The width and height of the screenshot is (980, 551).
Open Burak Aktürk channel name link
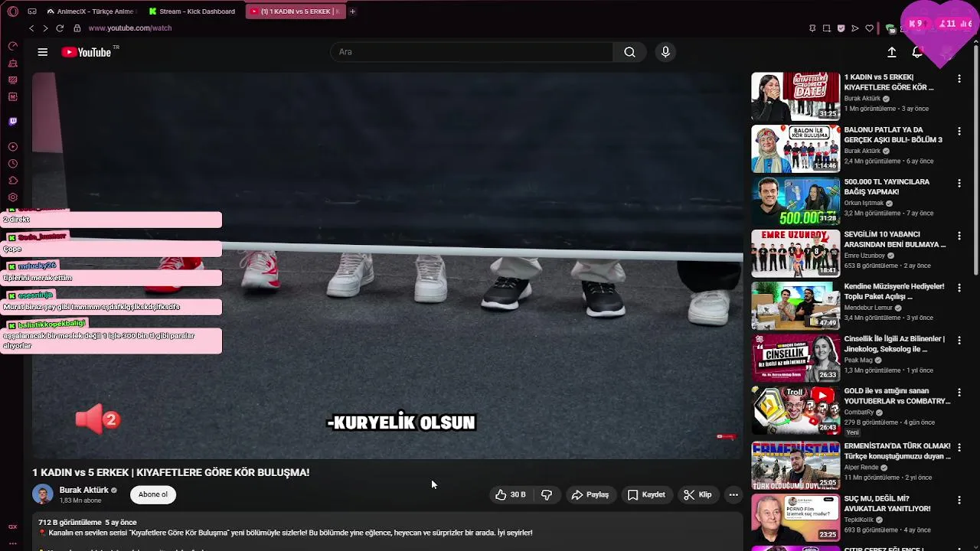[x=84, y=490]
